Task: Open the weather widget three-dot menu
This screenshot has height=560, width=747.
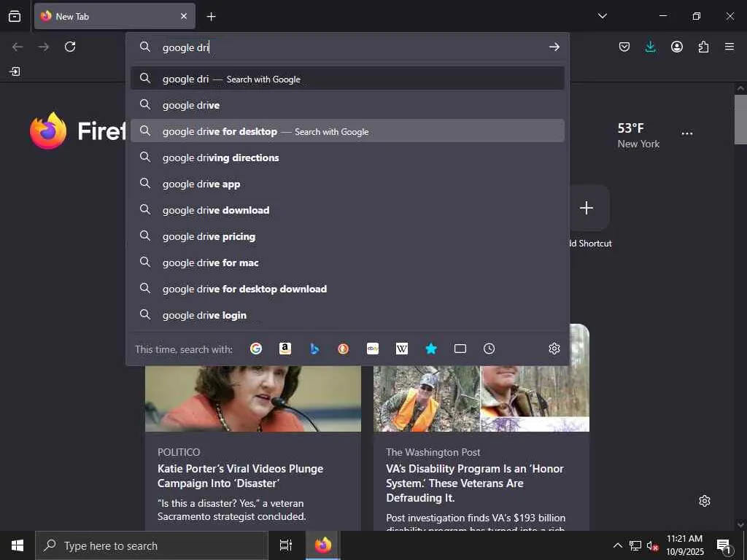Action: pos(687,134)
